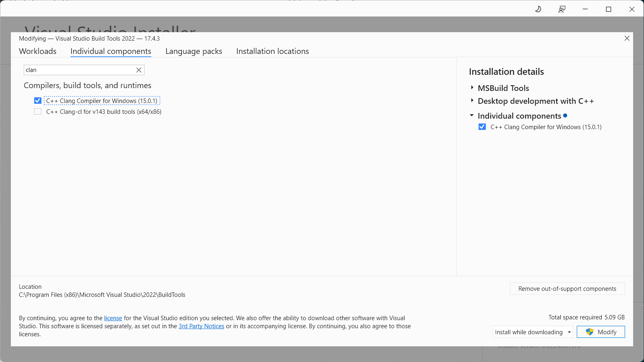Open the Install while downloading dropdown
This screenshot has width=644, height=362.
click(x=533, y=332)
